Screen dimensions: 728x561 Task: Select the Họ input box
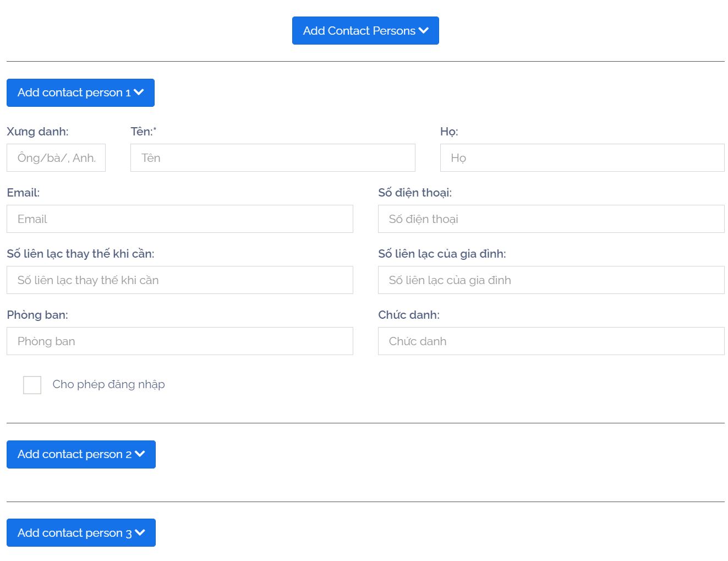coord(582,158)
